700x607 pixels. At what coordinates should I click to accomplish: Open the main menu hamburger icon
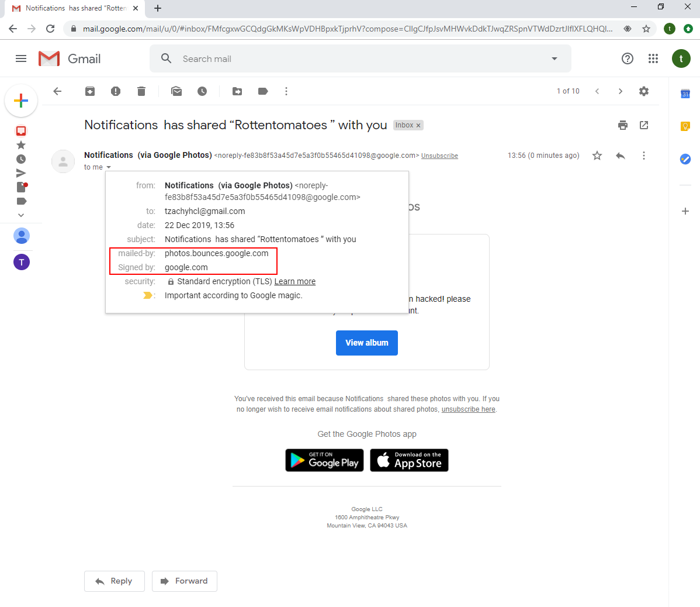21,58
